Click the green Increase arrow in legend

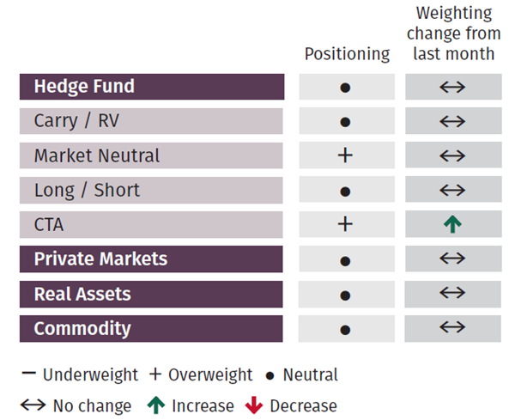[155, 405]
